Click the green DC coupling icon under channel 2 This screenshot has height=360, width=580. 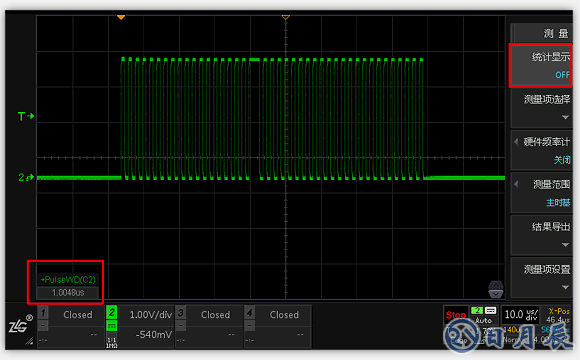point(112,326)
